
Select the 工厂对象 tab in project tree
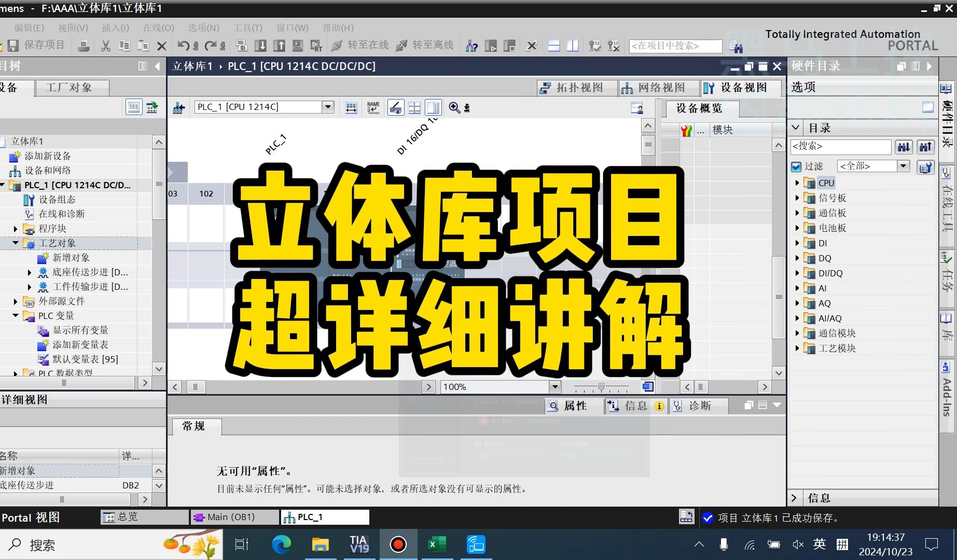click(72, 88)
